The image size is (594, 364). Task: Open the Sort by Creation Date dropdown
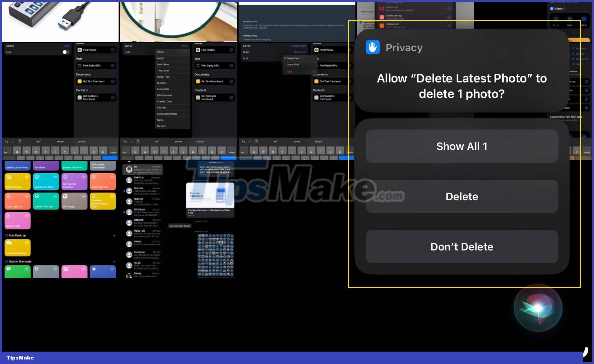299,46
